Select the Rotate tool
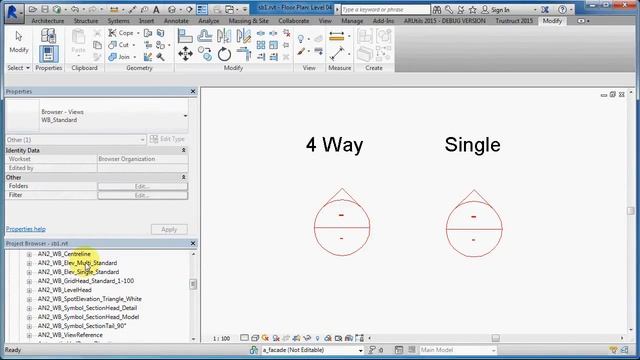The height and width of the screenshot is (360, 640). click(x=224, y=54)
